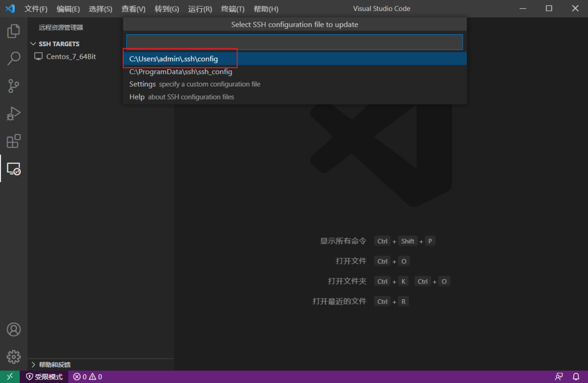
Task: Minimize the Visual Studio Code window
Action: click(x=523, y=8)
